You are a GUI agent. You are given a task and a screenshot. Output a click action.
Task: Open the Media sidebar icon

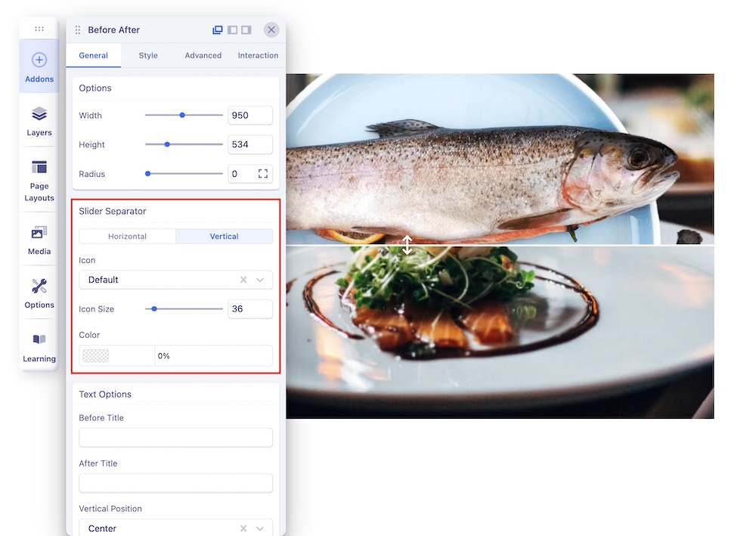pyautogui.click(x=39, y=239)
